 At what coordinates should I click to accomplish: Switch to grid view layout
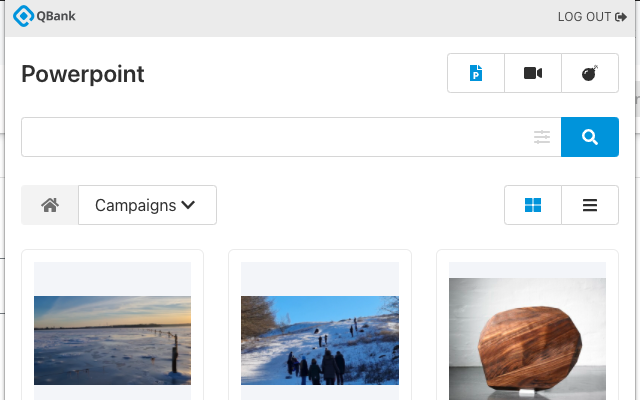coord(533,205)
